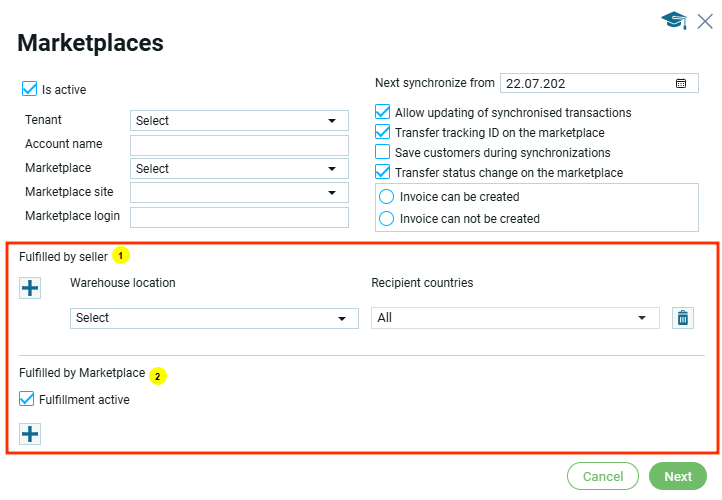Add a Fulfilled by Marketplace entry
722x500 pixels.
point(30,433)
